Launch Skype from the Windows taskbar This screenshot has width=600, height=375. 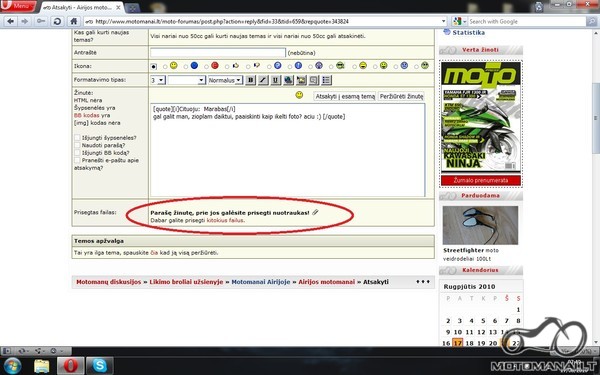99,365
